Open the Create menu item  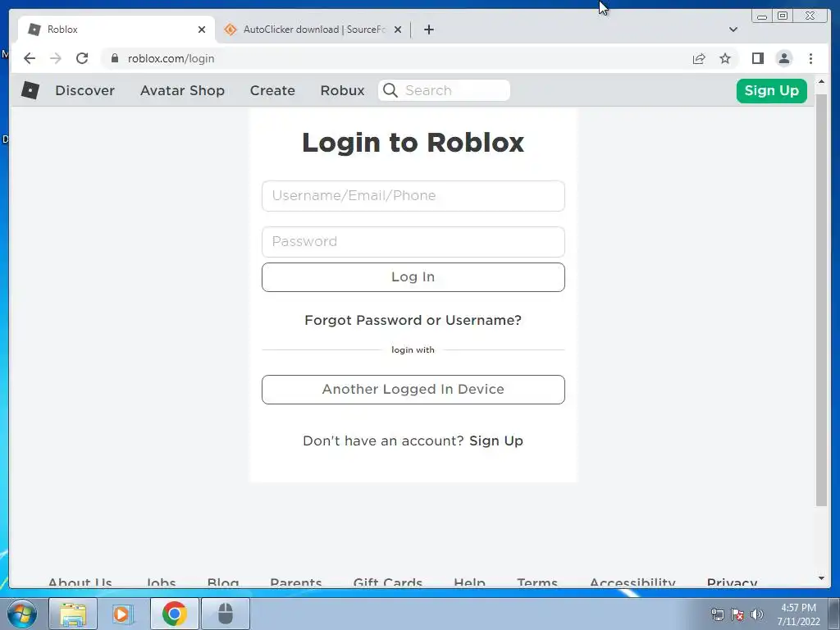click(x=272, y=90)
